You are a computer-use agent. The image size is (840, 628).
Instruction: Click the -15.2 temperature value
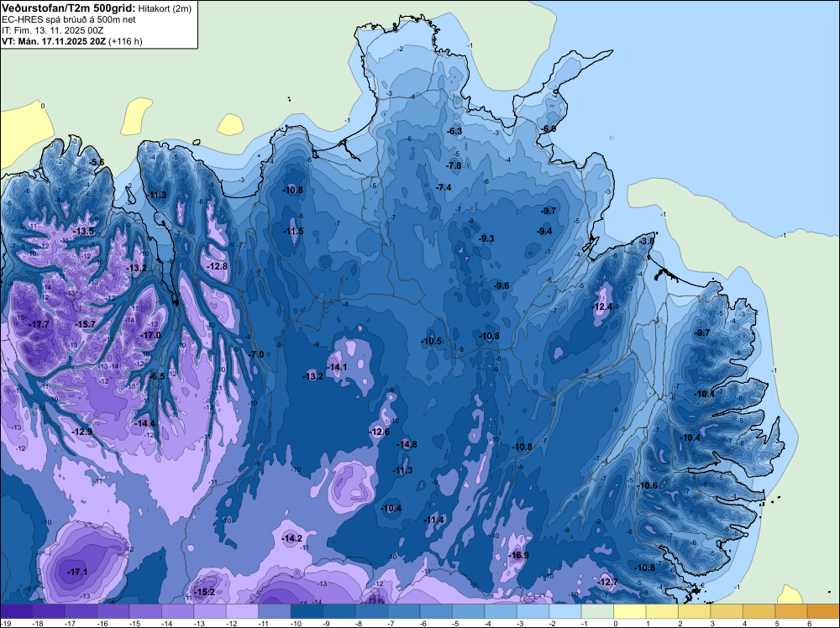pyautogui.click(x=205, y=592)
